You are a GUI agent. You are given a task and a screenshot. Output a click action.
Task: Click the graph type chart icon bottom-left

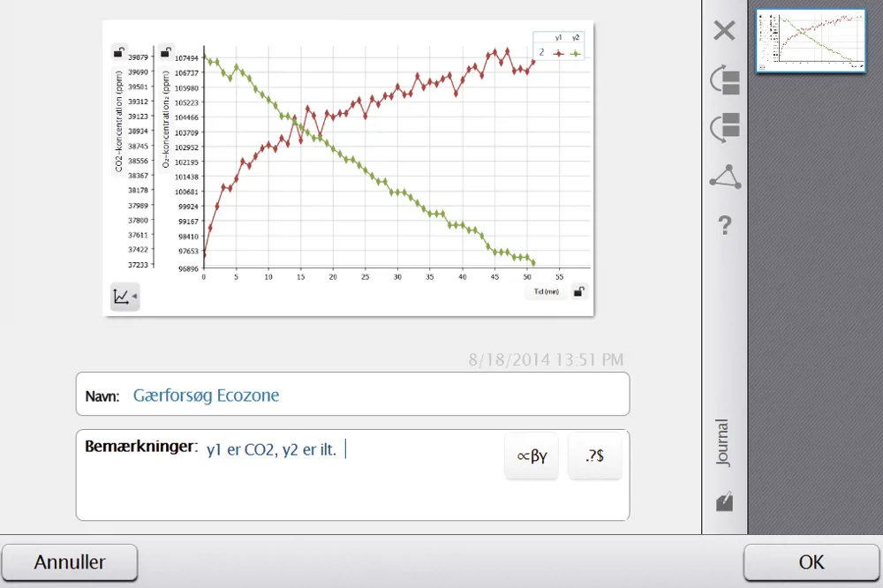click(121, 297)
